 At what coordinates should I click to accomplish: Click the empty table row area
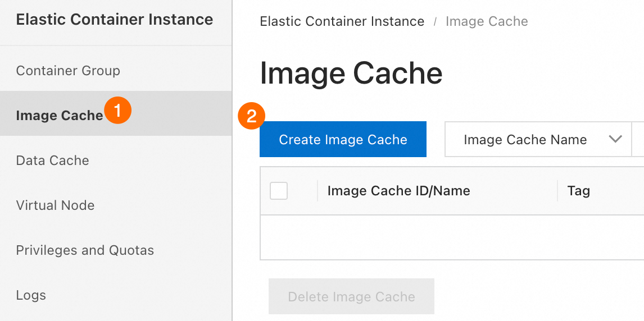[450, 237]
